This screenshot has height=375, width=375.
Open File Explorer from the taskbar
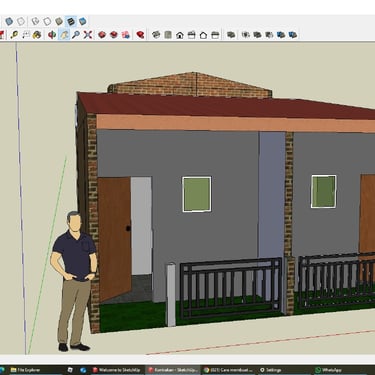[x=25, y=370]
